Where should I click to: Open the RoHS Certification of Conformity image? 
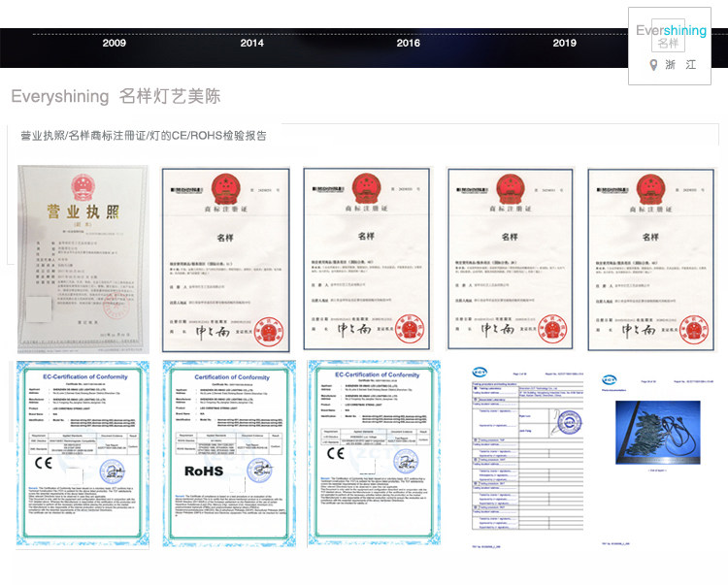(229, 454)
